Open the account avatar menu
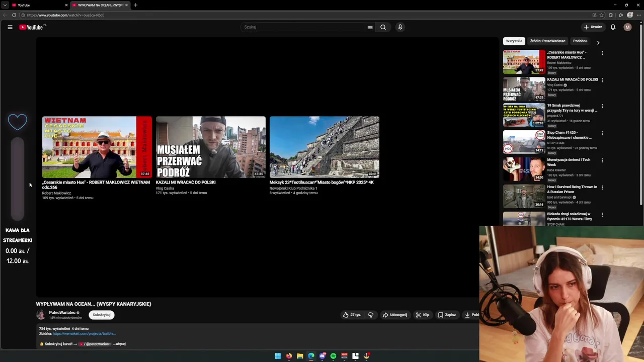644x362 pixels. [x=627, y=27]
